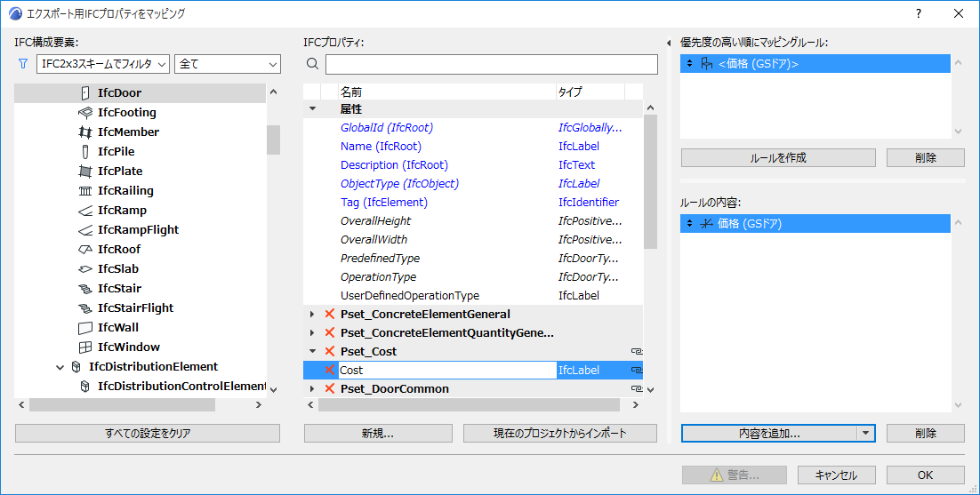Viewport: 980px width, 495px height.
Task: Select 価格 (GSドア) rule content row
Action: click(x=815, y=224)
